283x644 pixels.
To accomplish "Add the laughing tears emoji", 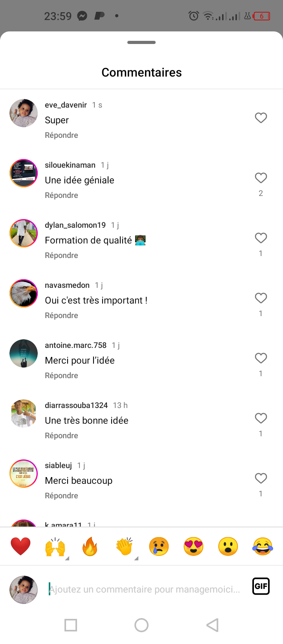I will (x=263, y=546).
